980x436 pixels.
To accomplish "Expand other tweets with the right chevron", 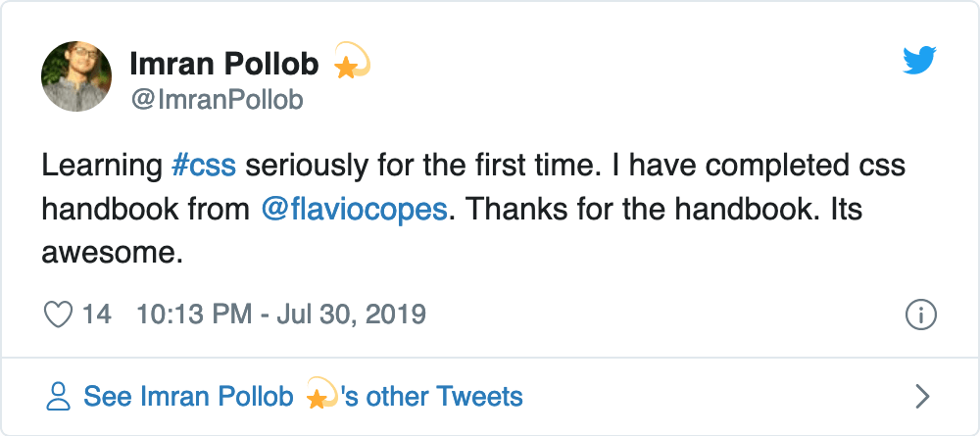I will [x=921, y=396].
